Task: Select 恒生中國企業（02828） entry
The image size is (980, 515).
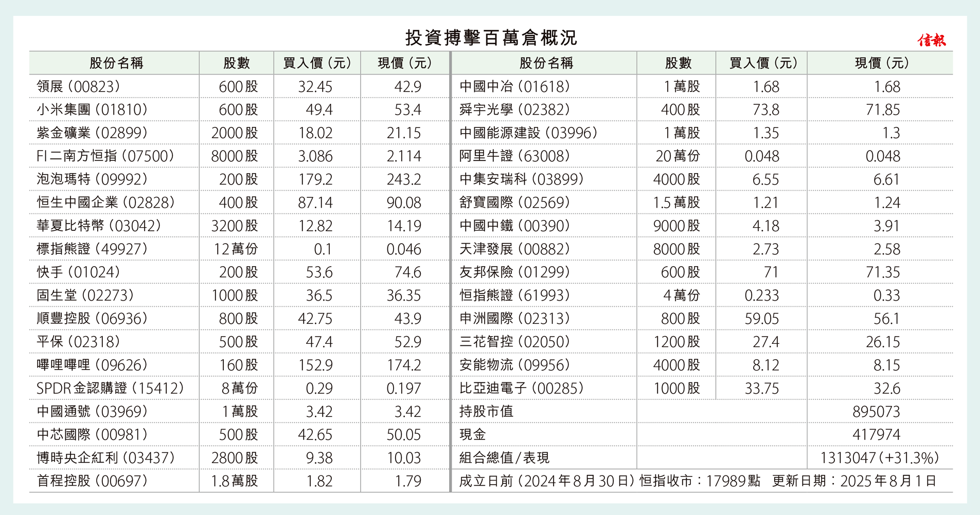Action: 105,202
